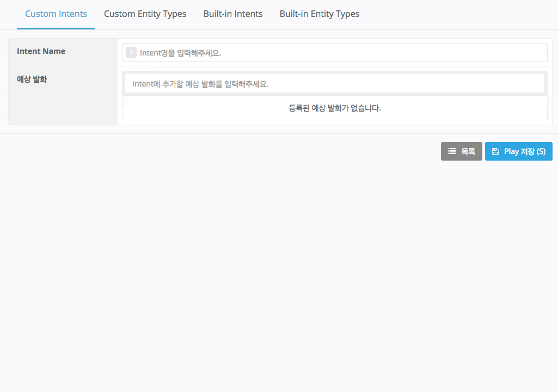Image resolution: width=558 pixels, height=392 pixels.
Task: Click the floppy disk save icon
Action: click(x=495, y=151)
